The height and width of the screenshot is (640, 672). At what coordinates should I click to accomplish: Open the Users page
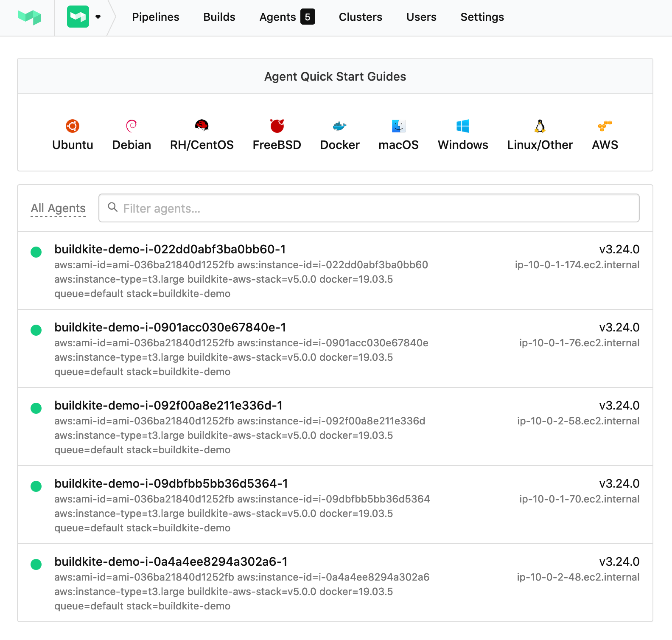[421, 17]
